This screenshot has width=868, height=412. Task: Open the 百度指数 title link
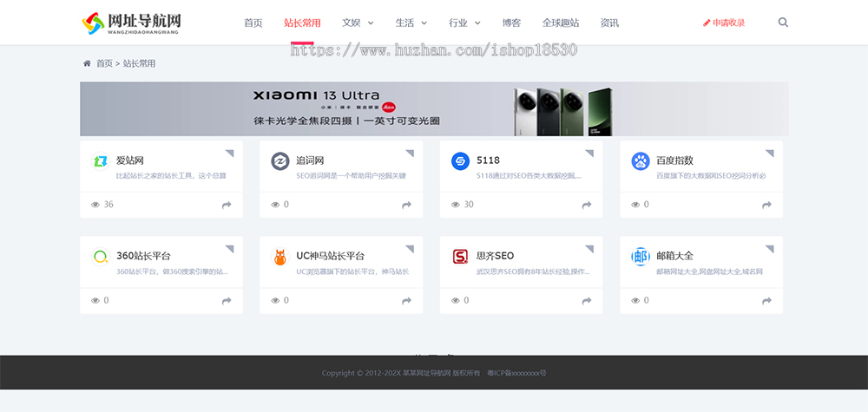pyautogui.click(x=674, y=160)
